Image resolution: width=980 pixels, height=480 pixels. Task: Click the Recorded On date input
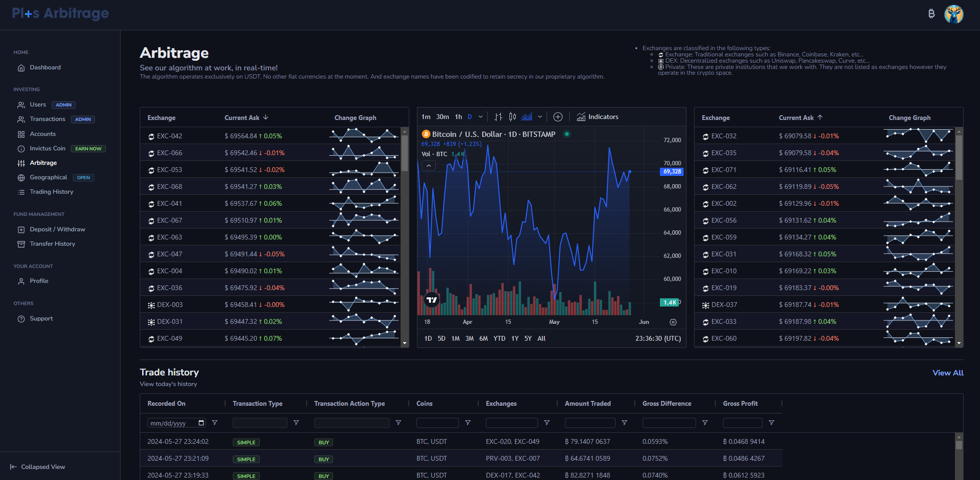click(x=177, y=423)
